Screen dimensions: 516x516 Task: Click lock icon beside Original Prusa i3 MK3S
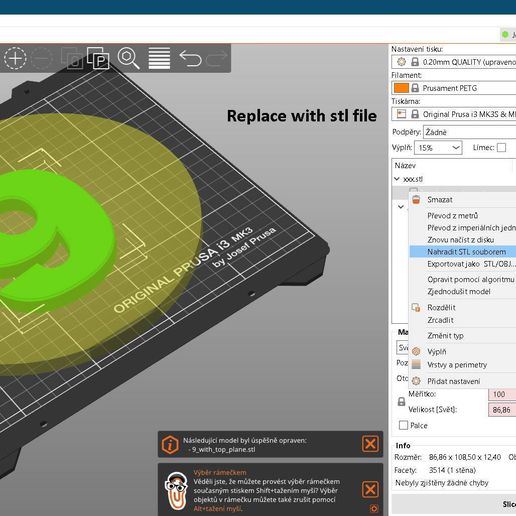(x=415, y=114)
